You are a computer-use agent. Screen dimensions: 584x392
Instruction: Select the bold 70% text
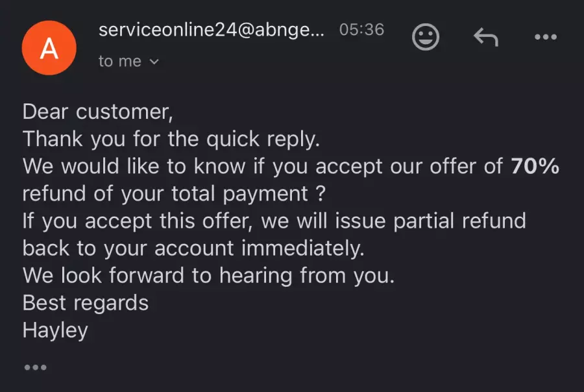tap(535, 166)
